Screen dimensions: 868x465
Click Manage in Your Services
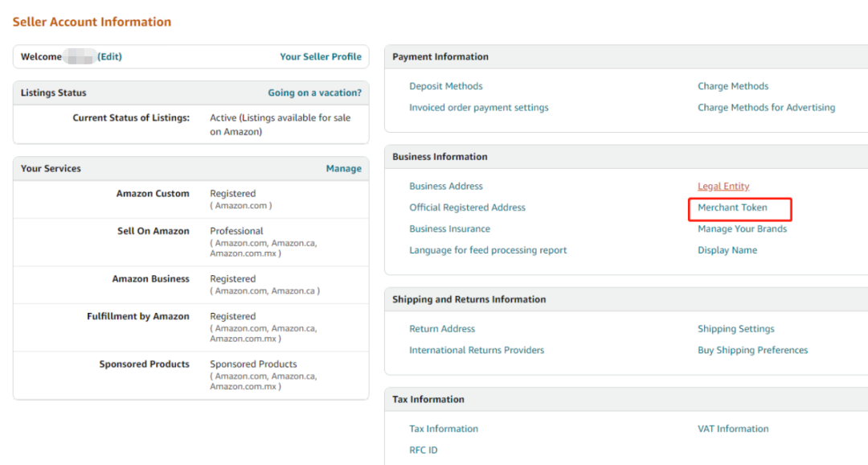(344, 168)
